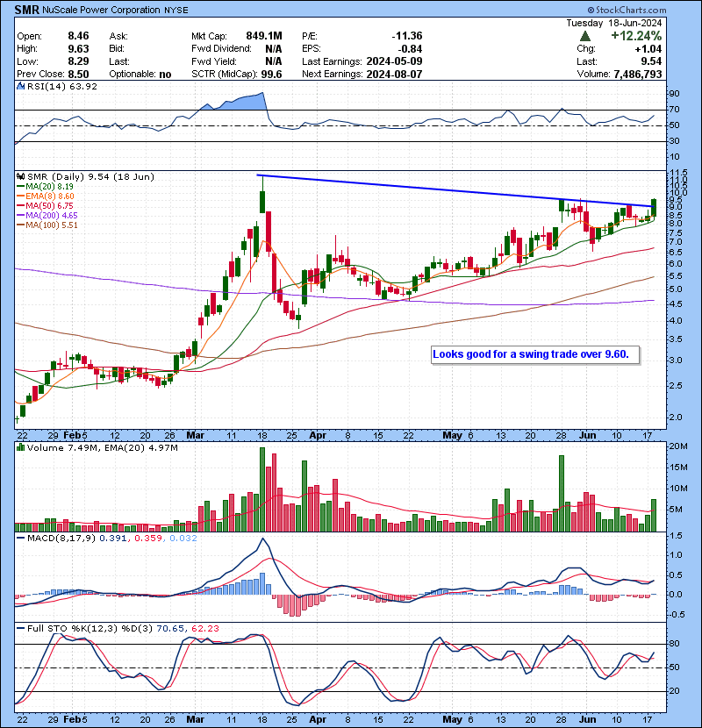Screen dimensions: 702x728
Task: Click the Optionable value "no"
Action: (165, 75)
